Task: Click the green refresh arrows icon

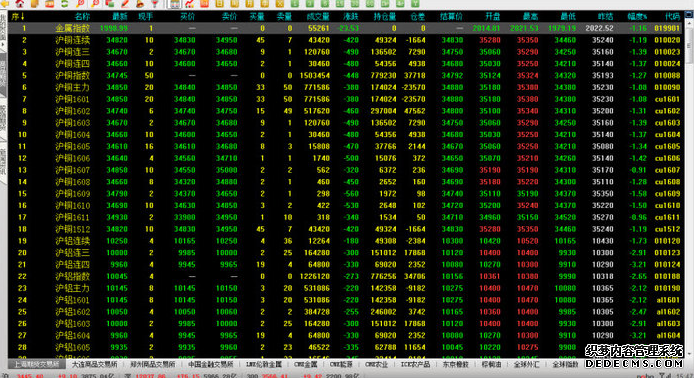Action: [65, 4]
